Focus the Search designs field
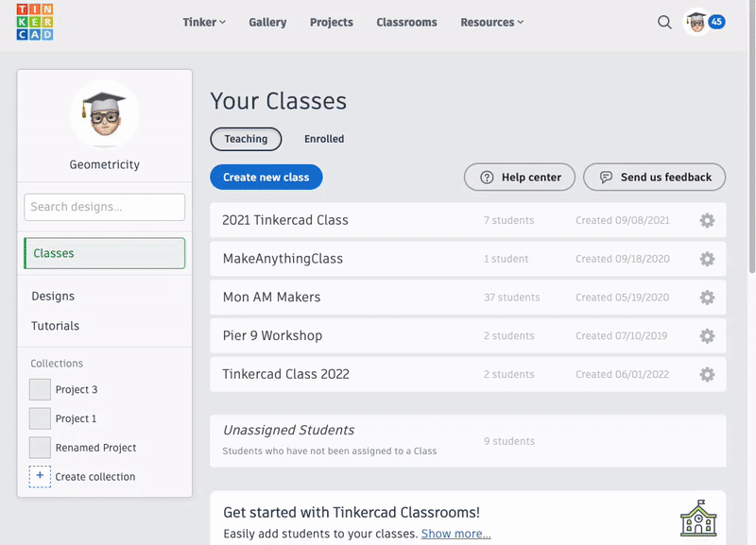The height and width of the screenshot is (545, 756). pos(105,207)
